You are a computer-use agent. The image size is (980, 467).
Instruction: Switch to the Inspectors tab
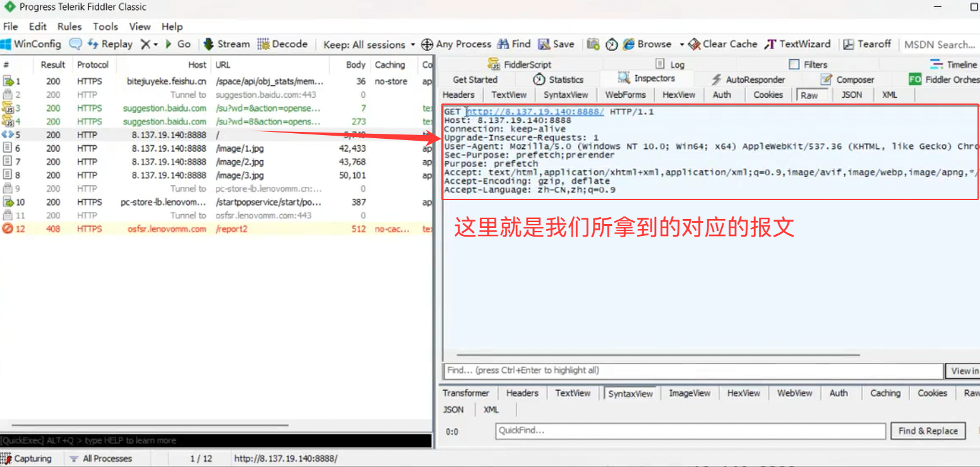coord(647,78)
